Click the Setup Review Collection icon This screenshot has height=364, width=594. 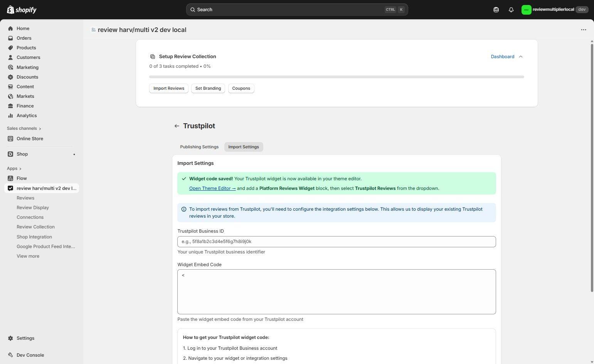pos(153,57)
